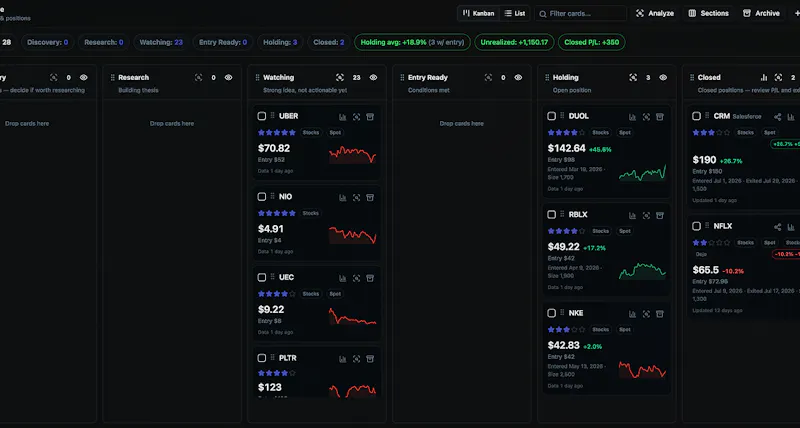Click scan icon on UEC card
800x428 pixels.
pos(356,278)
